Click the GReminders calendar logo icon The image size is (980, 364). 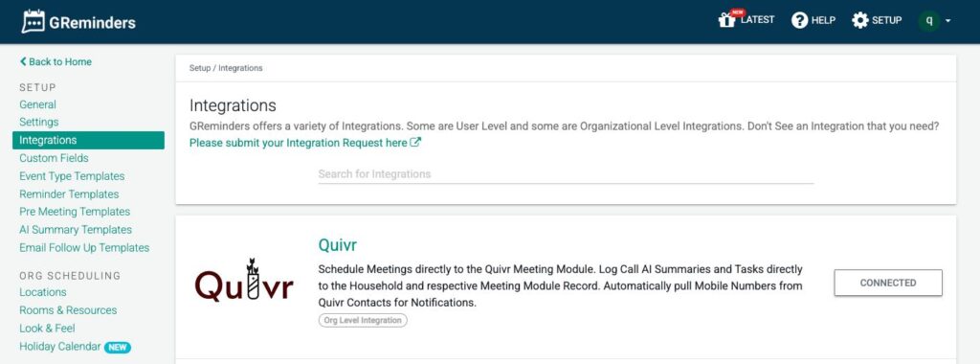click(x=33, y=22)
